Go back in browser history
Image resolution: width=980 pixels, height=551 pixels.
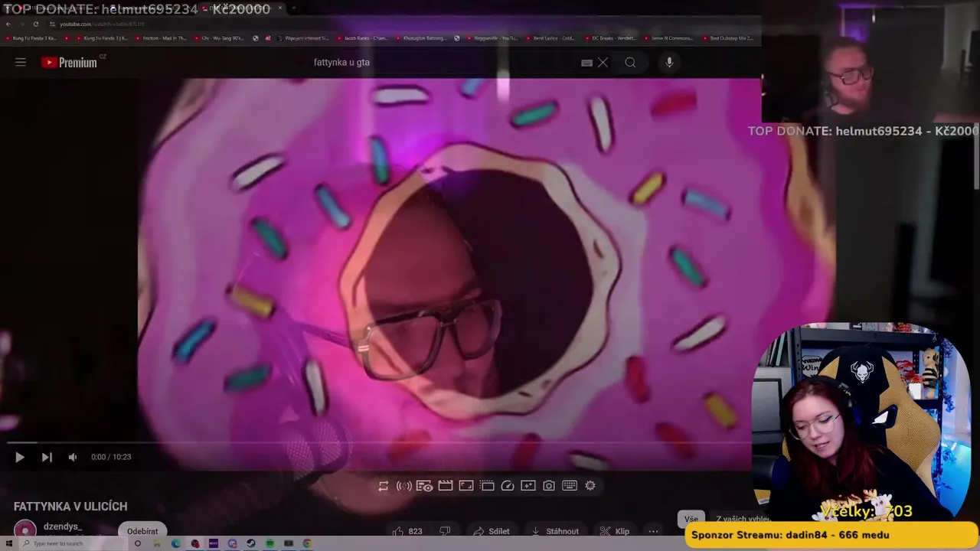[8, 24]
